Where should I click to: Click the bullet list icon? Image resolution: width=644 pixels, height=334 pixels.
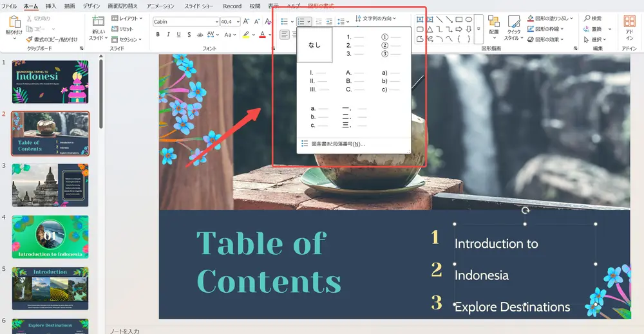coord(284,21)
